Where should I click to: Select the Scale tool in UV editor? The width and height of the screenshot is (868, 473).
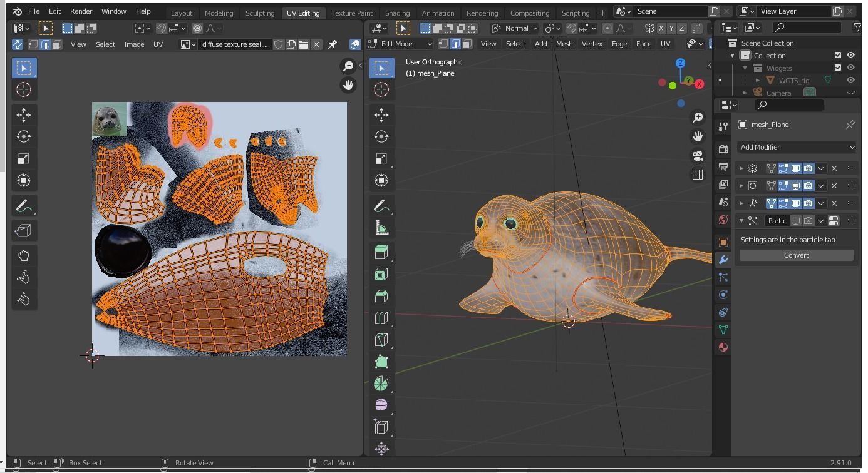coord(24,158)
